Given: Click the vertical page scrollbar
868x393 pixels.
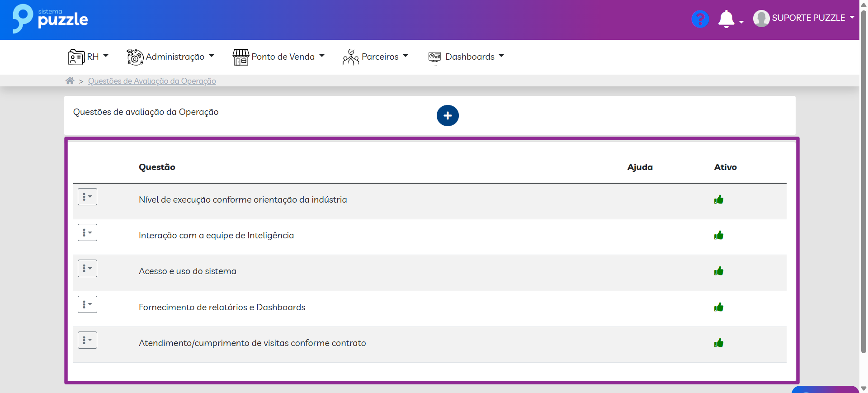Looking at the screenshot, I should (863, 181).
